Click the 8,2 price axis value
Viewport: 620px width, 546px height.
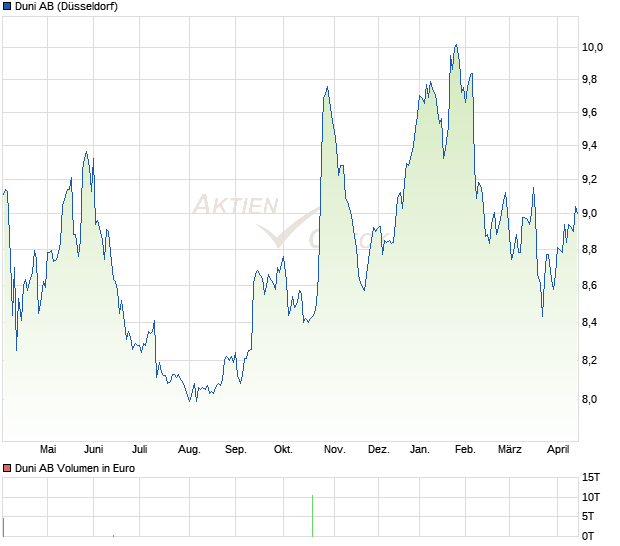tap(590, 361)
